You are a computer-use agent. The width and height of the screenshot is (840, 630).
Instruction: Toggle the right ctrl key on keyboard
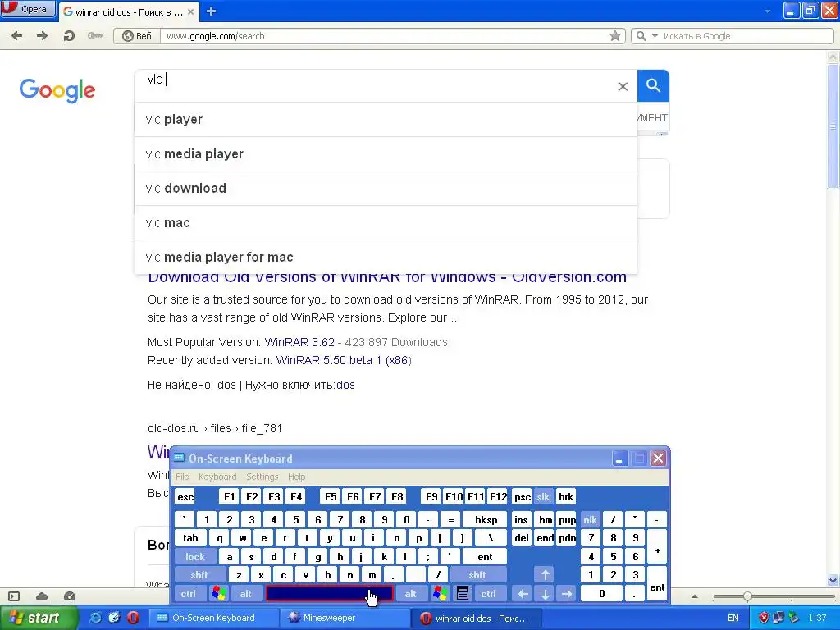489,594
